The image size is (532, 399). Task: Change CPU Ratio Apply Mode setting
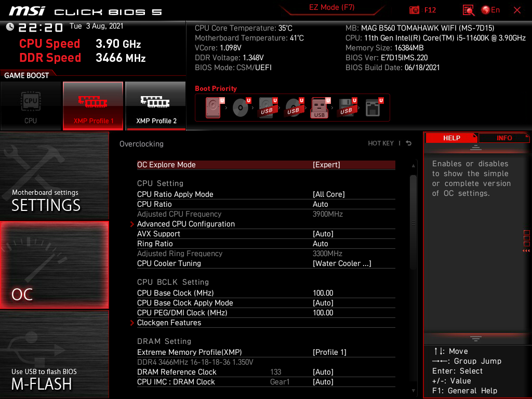pos(266,194)
